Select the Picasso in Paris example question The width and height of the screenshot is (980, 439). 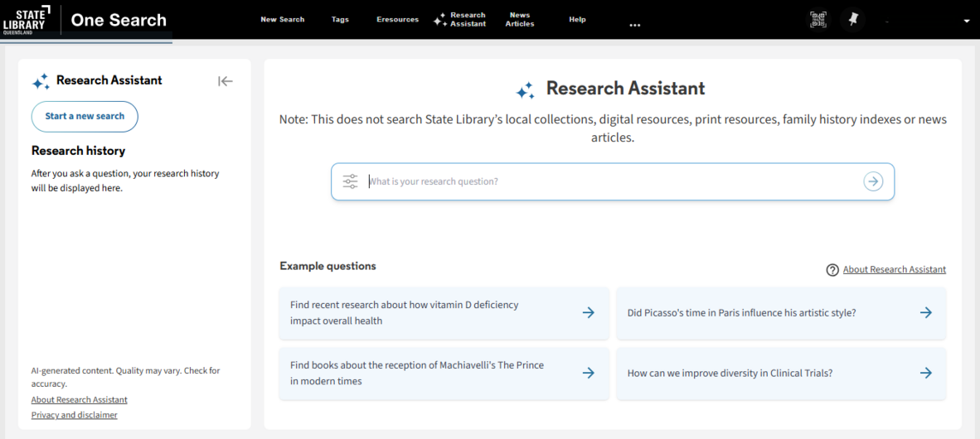[x=781, y=313]
